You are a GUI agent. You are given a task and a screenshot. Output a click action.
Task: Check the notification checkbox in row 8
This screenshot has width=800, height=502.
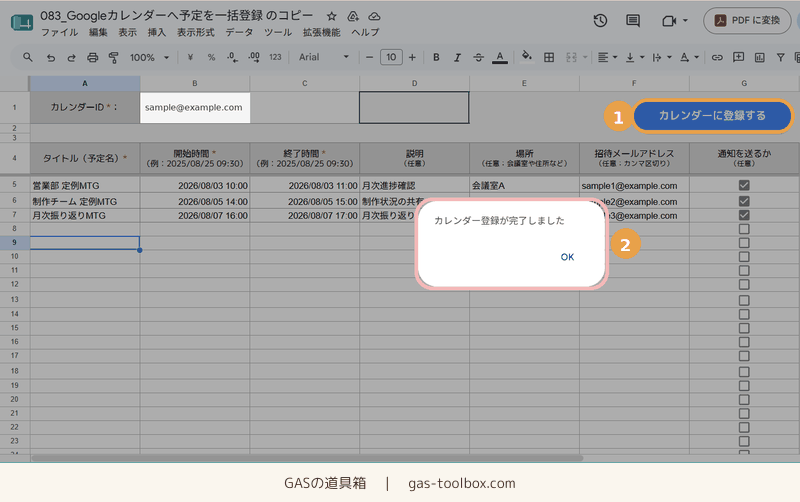(744, 229)
